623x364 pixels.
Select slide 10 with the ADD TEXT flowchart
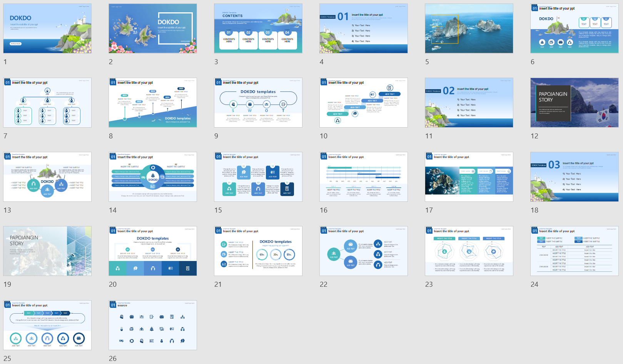pyautogui.click(x=364, y=103)
